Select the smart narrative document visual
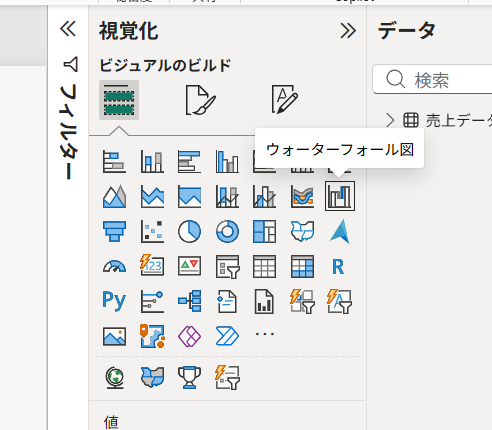 [227, 301]
